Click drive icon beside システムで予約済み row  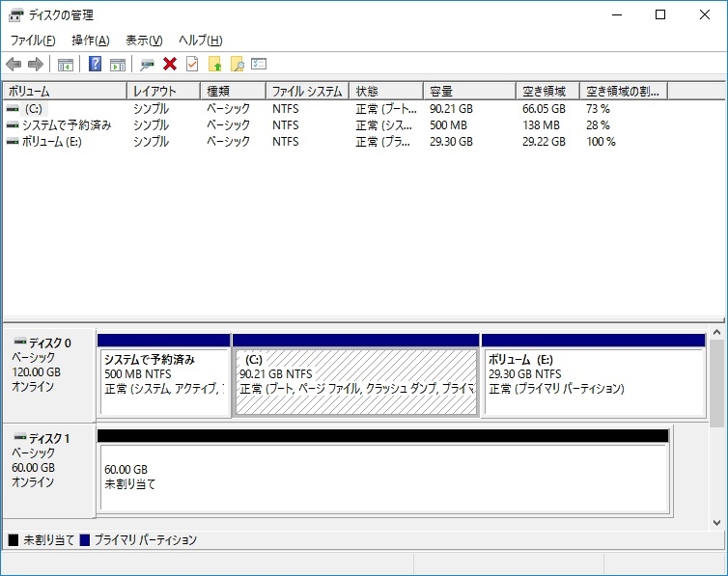[x=13, y=124]
